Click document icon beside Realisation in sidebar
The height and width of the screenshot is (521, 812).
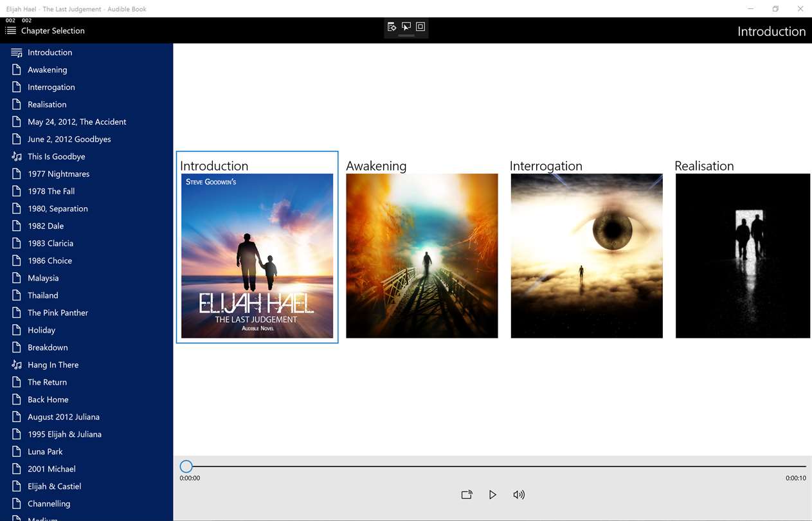17,104
